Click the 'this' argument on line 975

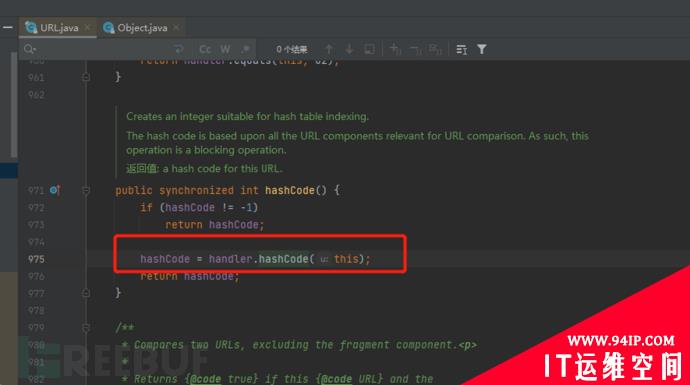tap(346, 259)
